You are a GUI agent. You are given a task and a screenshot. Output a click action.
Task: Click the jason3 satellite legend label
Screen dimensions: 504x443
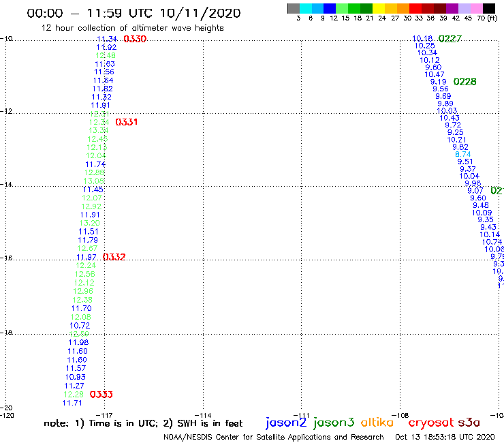click(334, 423)
